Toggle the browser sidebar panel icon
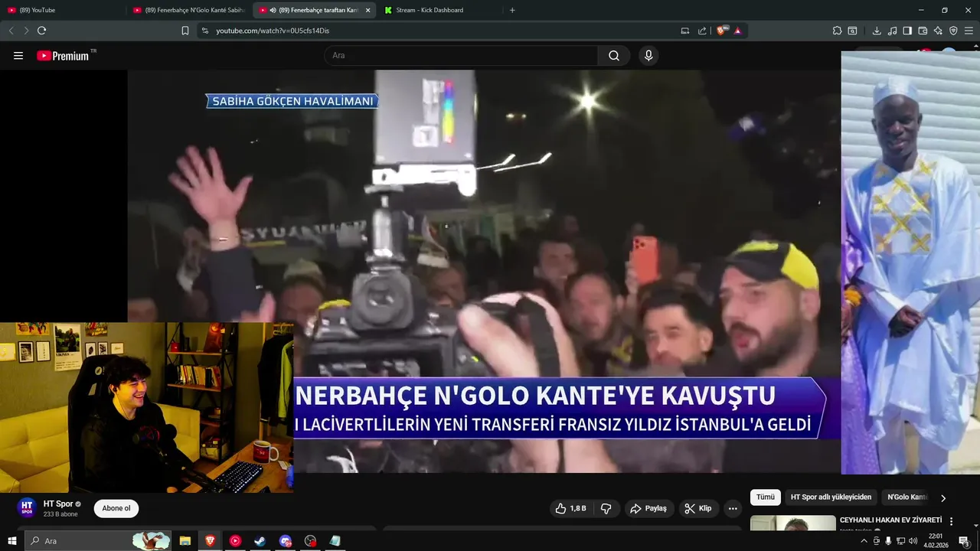980x551 pixels. click(907, 31)
